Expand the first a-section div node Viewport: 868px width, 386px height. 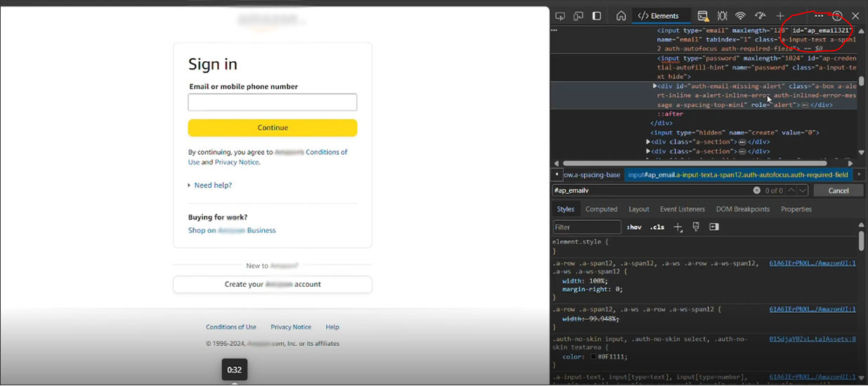point(649,142)
